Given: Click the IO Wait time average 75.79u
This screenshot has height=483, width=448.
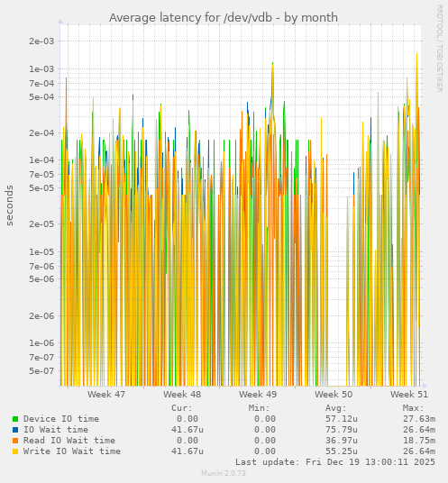Looking at the screenshot, I should click(342, 430).
